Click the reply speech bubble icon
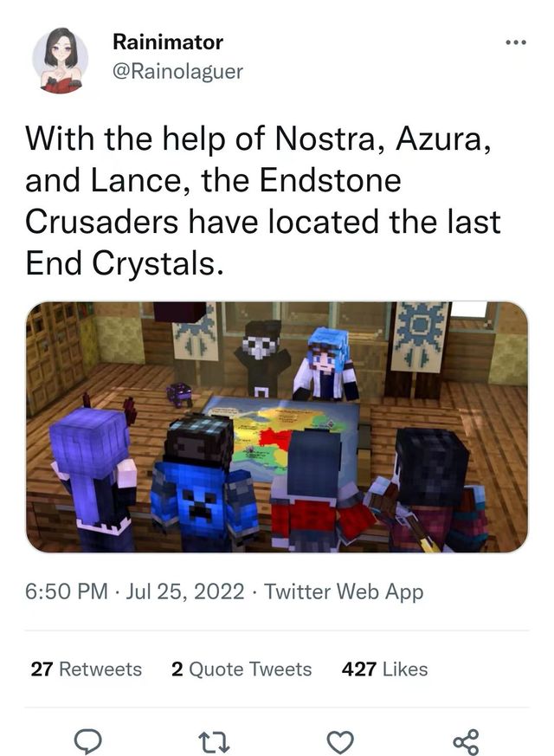 pyautogui.click(x=87, y=741)
